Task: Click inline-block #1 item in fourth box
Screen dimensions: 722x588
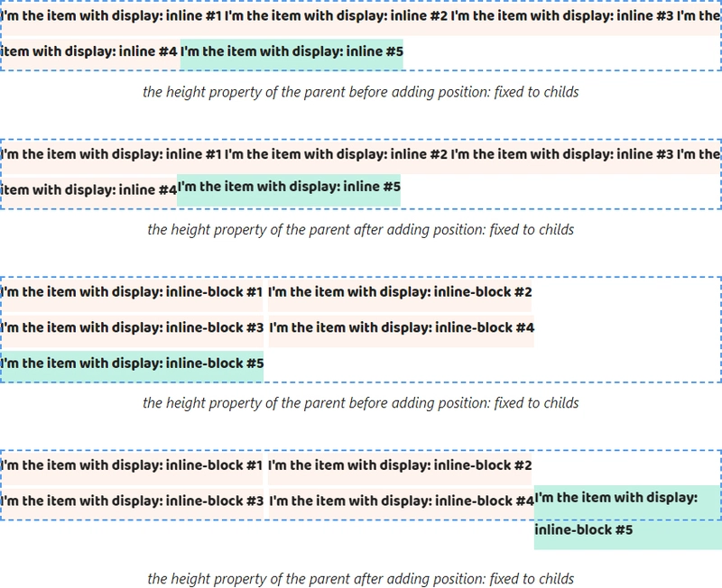Action: [132, 468]
